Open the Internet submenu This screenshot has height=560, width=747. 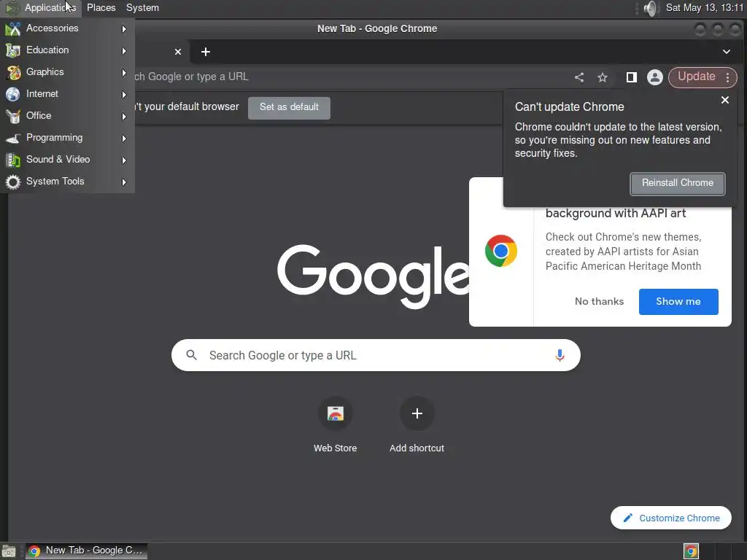67,94
